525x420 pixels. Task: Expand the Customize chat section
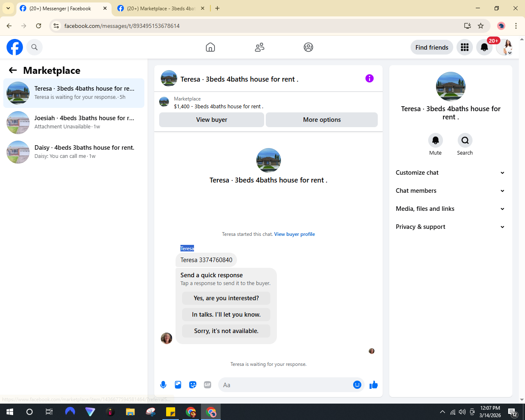[450, 173]
